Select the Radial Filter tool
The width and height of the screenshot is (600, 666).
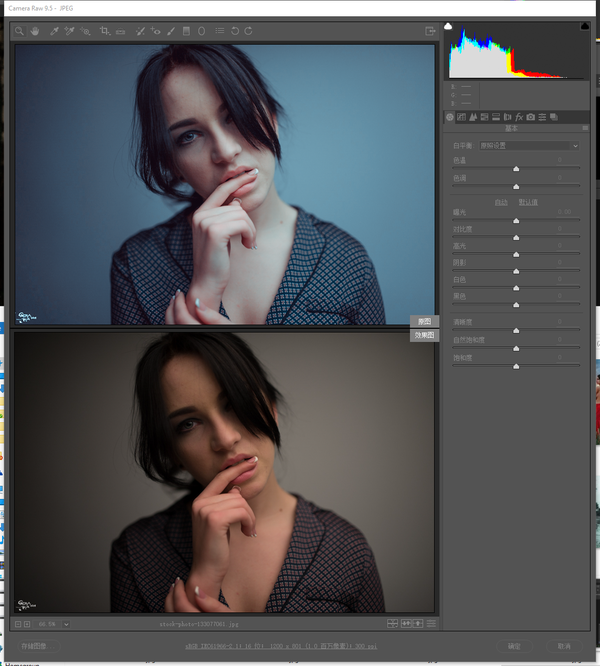202,31
